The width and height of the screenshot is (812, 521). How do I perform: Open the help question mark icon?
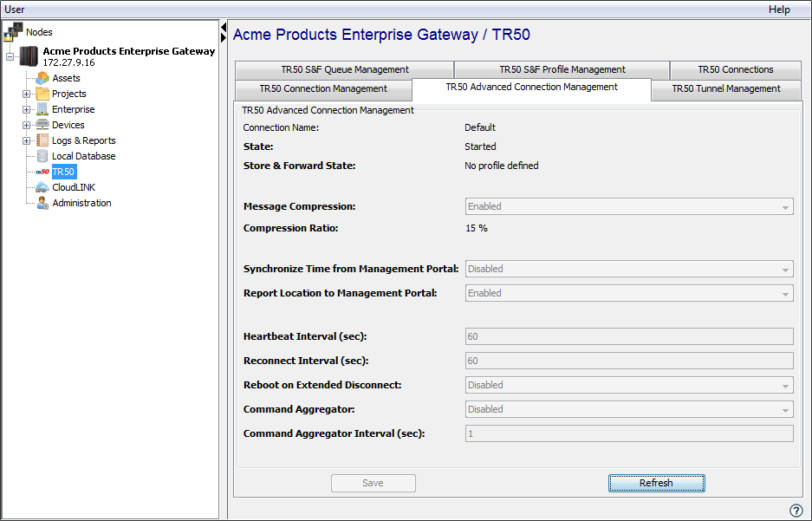click(x=796, y=510)
